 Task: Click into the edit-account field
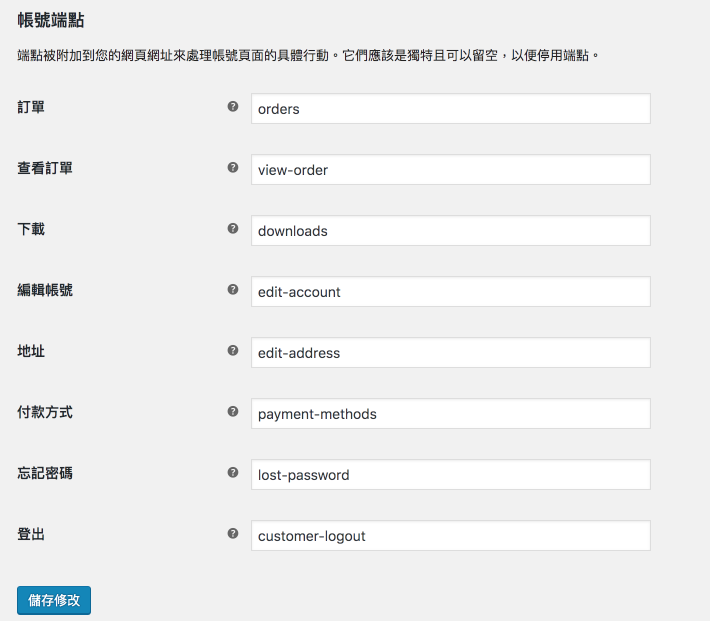pos(451,292)
